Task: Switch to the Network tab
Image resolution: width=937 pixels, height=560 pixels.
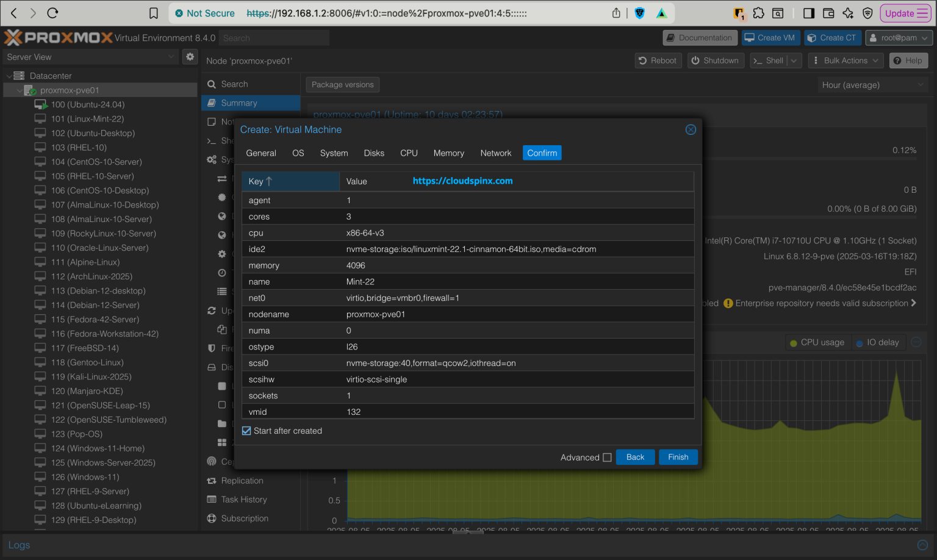Action: point(495,153)
